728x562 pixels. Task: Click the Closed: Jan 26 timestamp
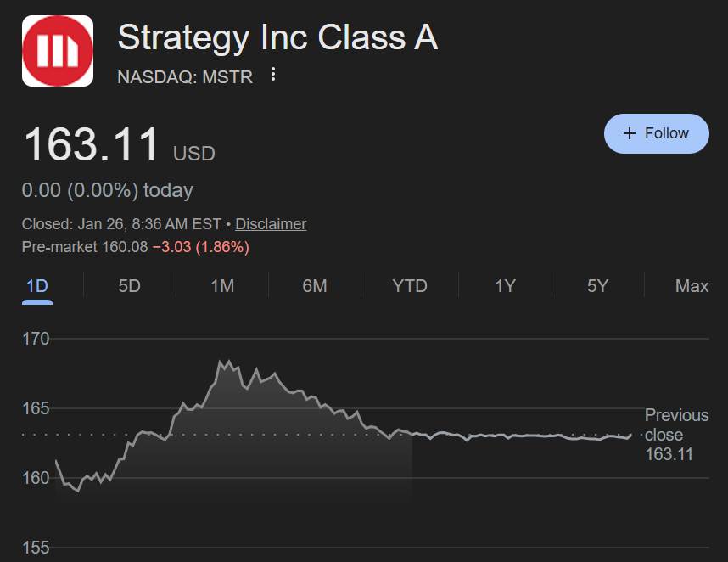pyautogui.click(x=121, y=224)
